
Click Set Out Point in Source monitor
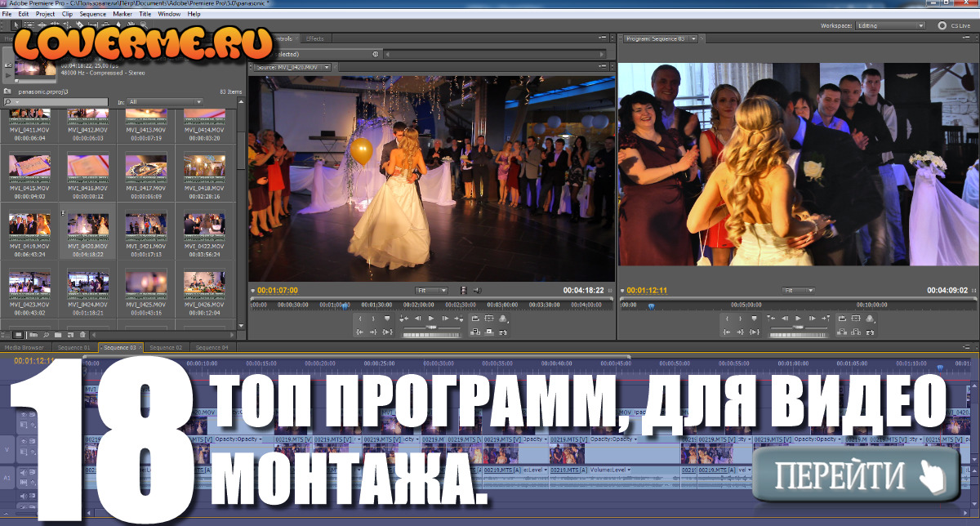pyautogui.click(x=373, y=319)
